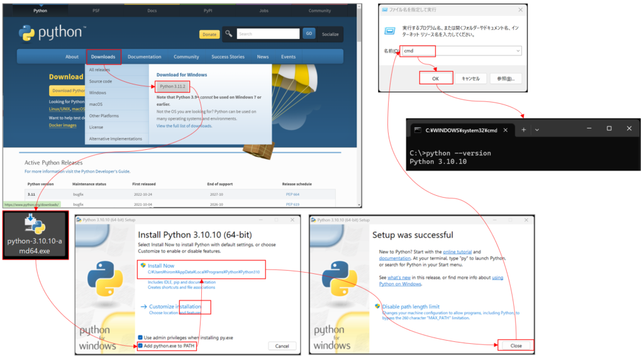This screenshot has width=644, height=357.
Task: Click the Run dialog program icon
Action: click(389, 31)
